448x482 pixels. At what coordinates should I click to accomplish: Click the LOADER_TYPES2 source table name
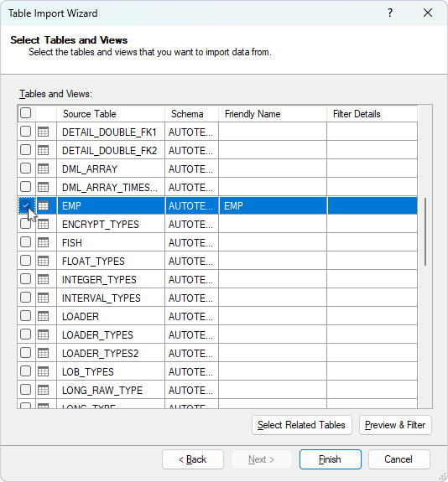click(x=101, y=354)
